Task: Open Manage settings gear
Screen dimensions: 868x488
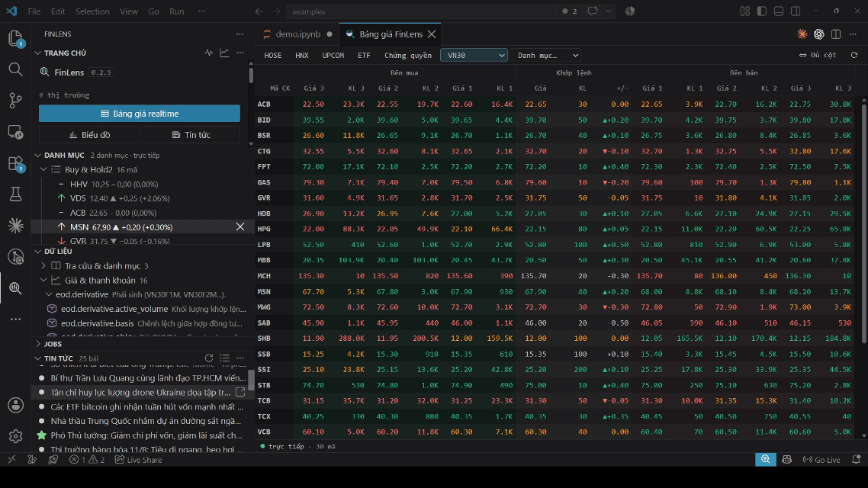Action: [15, 436]
